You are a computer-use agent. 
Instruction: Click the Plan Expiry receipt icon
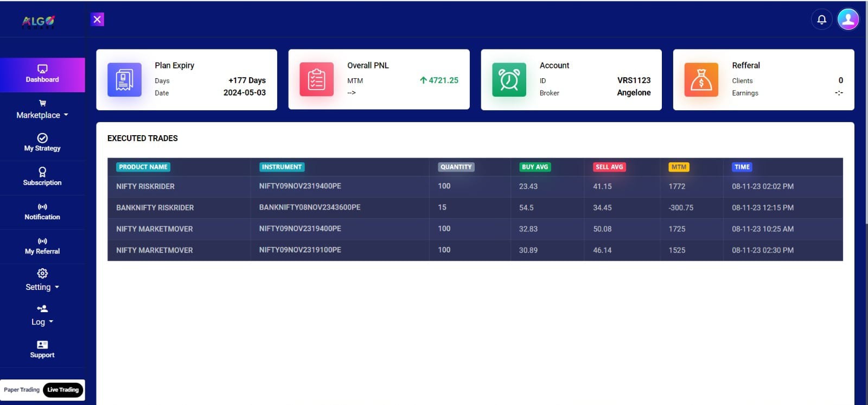124,80
